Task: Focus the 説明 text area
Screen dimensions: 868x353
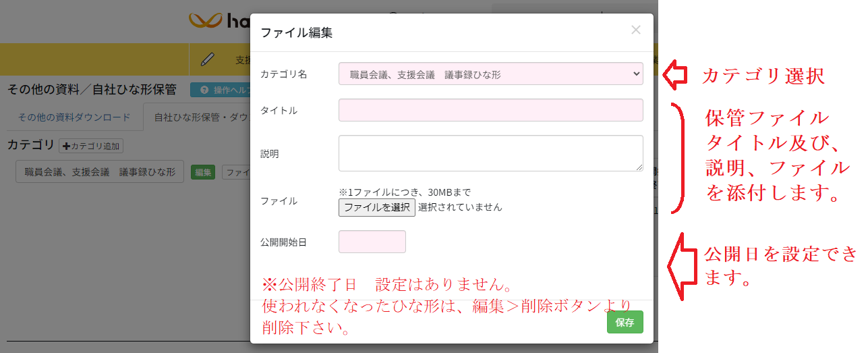Action: tap(490, 153)
